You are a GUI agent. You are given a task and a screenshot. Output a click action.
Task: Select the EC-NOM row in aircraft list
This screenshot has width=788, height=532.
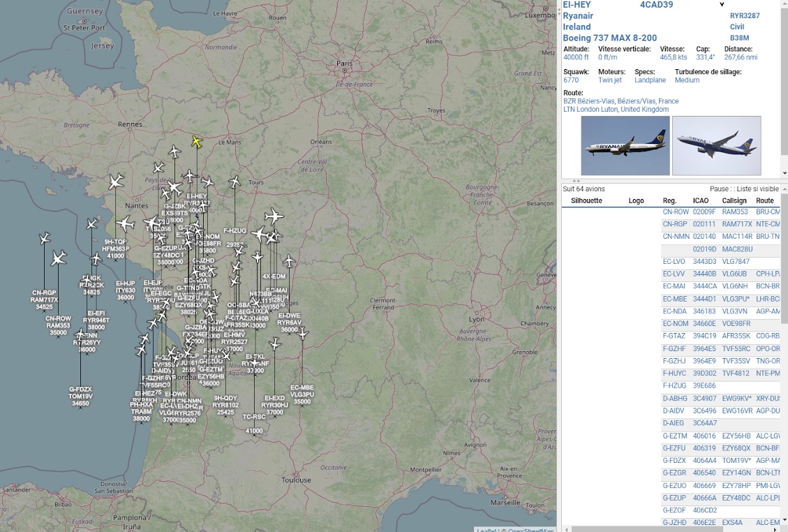tap(721, 324)
